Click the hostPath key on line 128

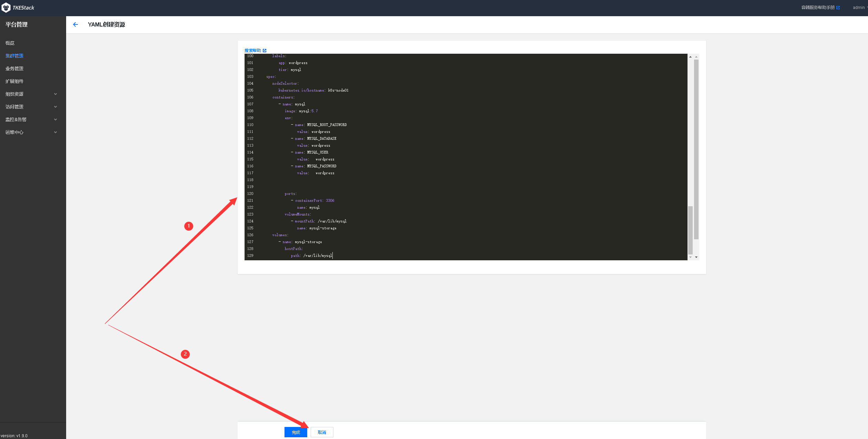[x=294, y=249]
